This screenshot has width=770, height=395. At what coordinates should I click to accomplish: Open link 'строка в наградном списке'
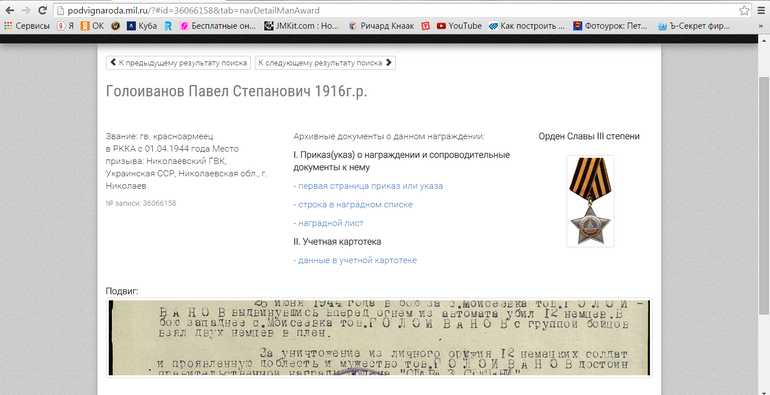[x=353, y=204]
